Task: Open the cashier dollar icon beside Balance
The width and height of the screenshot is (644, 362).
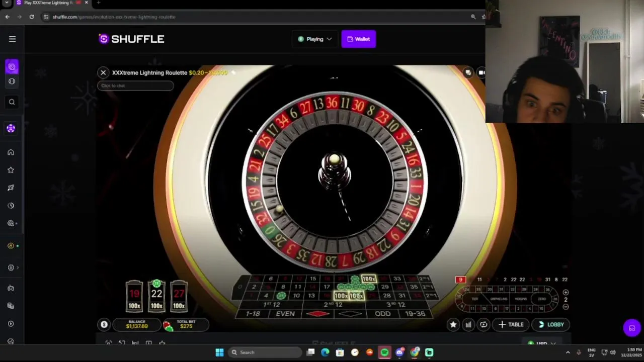Action: (104, 325)
